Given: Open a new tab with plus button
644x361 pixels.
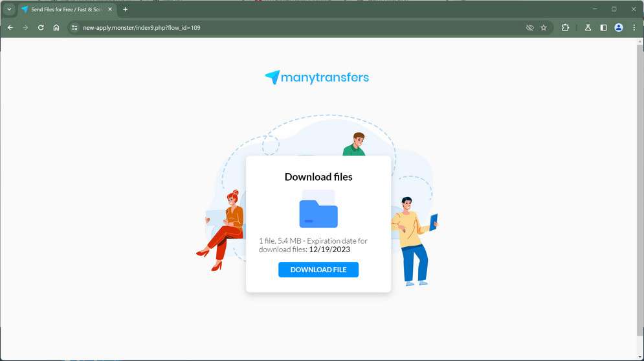Looking at the screenshot, I should [x=126, y=9].
